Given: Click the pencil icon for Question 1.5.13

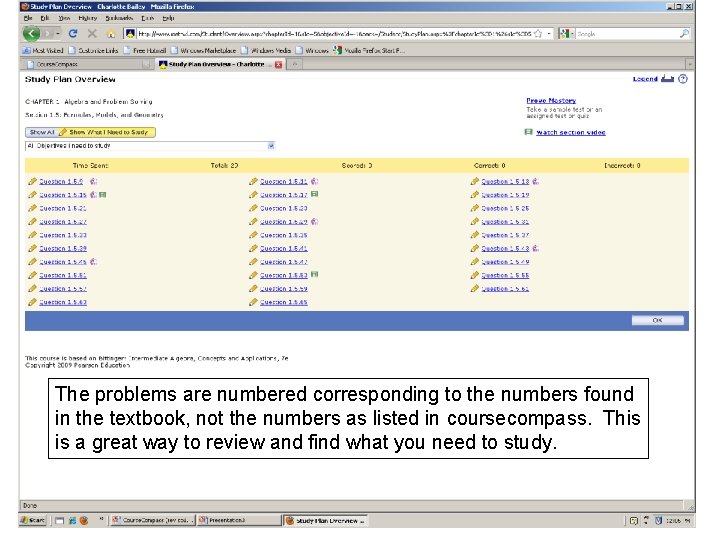Looking at the screenshot, I should [475, 181].
